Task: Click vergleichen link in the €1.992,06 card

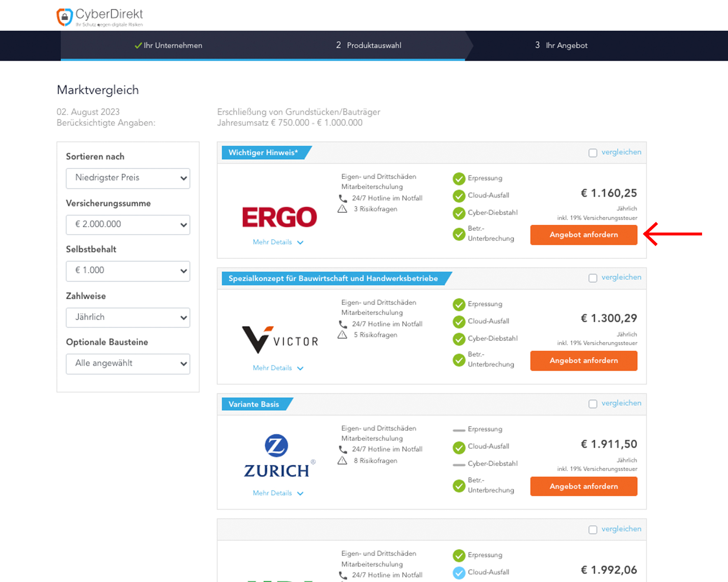Action: 621,529
